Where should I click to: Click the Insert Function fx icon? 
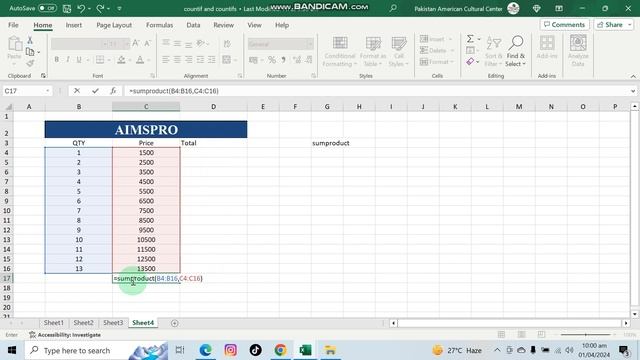[x=113, y=91]
